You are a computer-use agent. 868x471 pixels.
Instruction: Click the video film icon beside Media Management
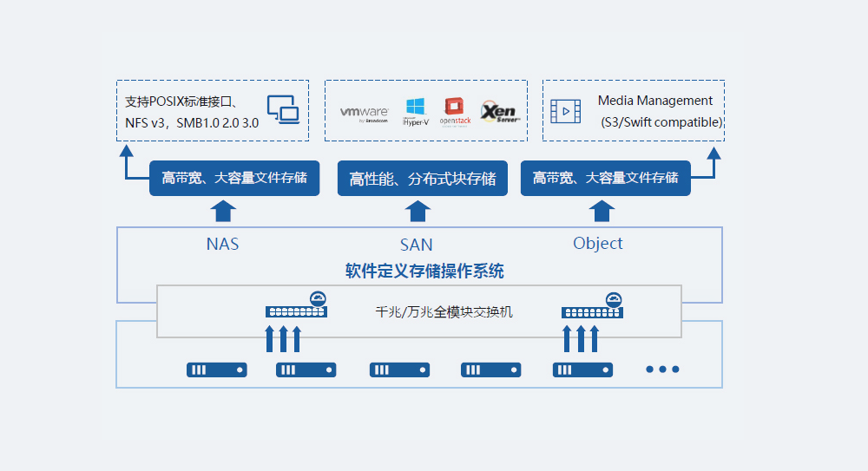(x=566, y=111)
